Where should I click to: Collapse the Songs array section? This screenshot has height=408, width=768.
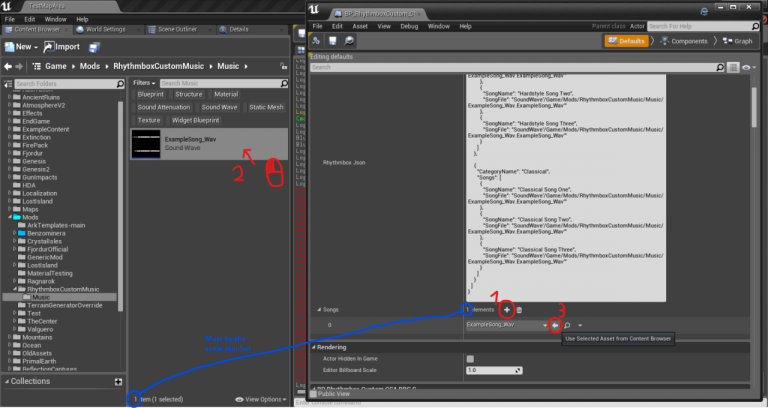[x=319, y=310]
